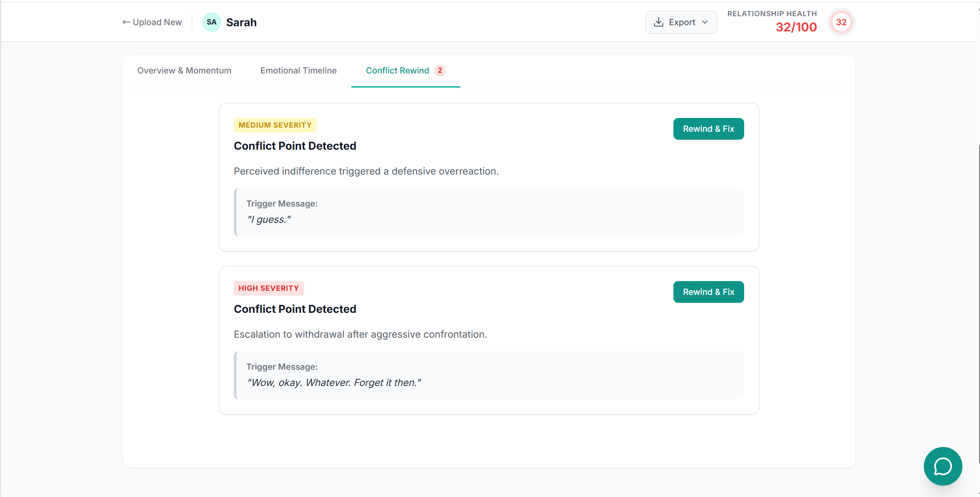Click the 32/100 relationship health score
980x497 pixels.
click(x=796, y=27)
